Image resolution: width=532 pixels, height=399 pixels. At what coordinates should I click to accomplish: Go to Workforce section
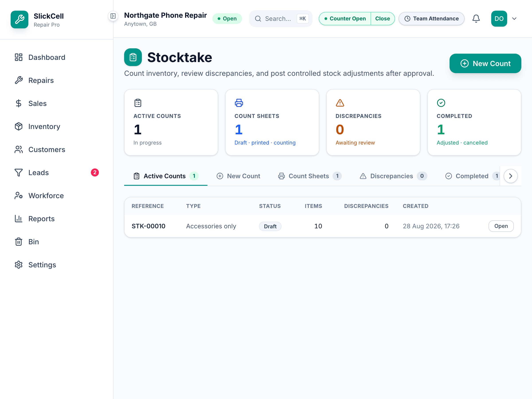pyautogui.click(x=57, y=196)
